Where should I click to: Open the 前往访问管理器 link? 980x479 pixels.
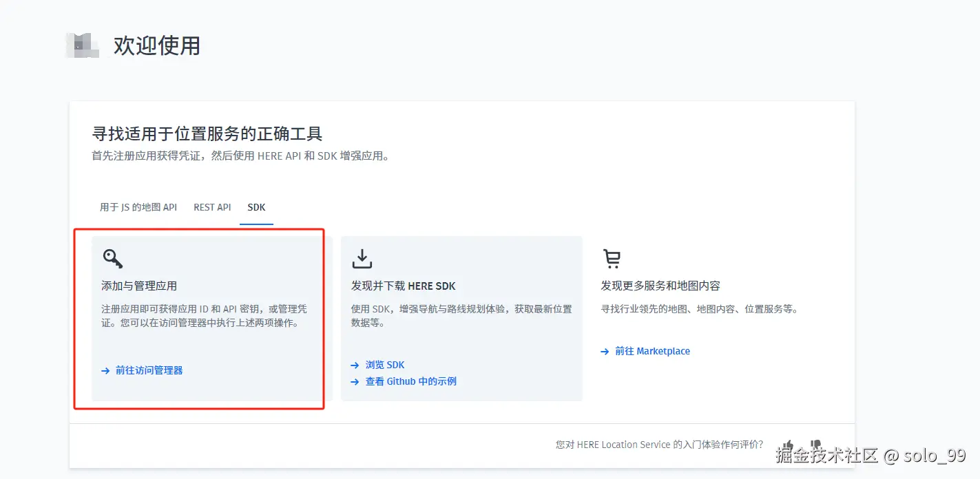(x=149, y=370)
